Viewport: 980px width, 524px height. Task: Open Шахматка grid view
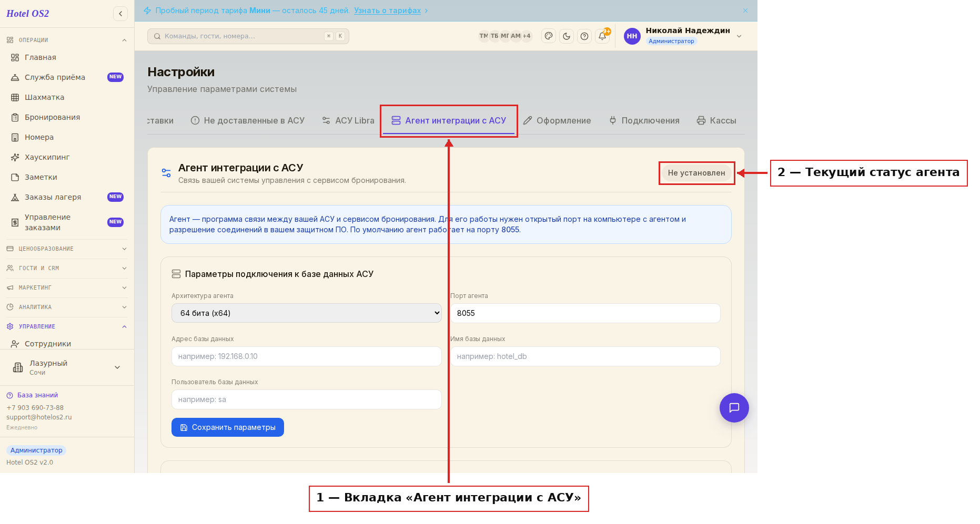(x=67, y=97)
